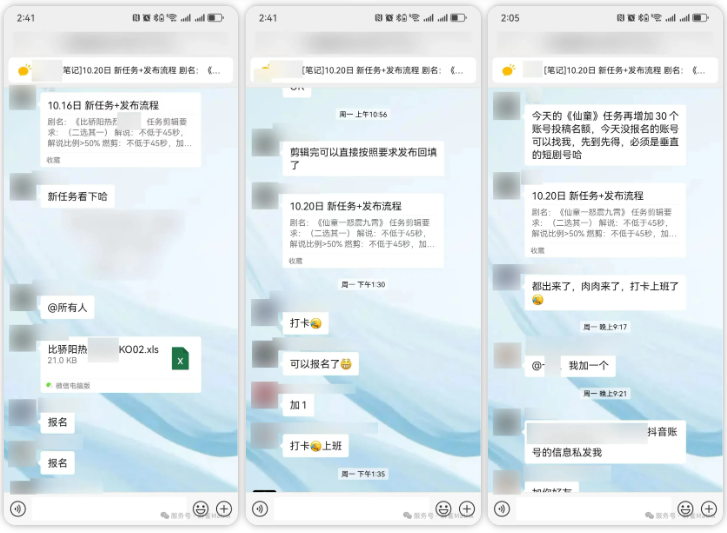Tap the 加 1 message
The image size is (727, 533).
[298, 405]
